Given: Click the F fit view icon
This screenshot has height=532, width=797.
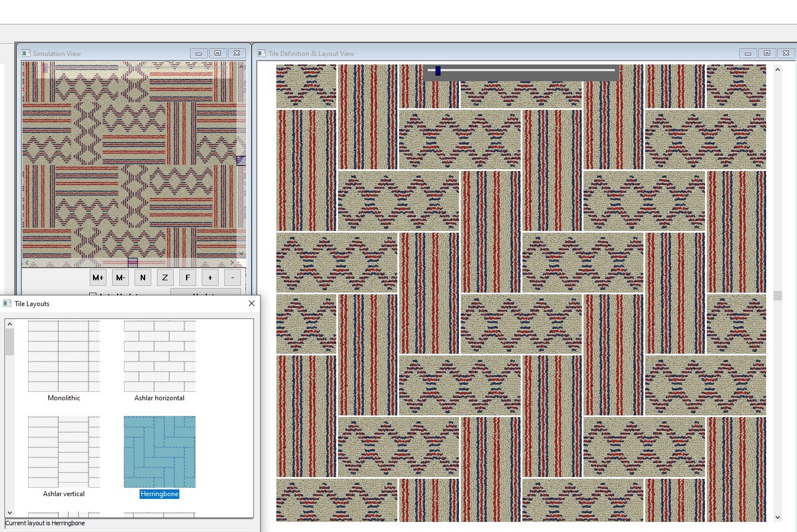Looking at the screenshot, I should [x=187, y=277].
